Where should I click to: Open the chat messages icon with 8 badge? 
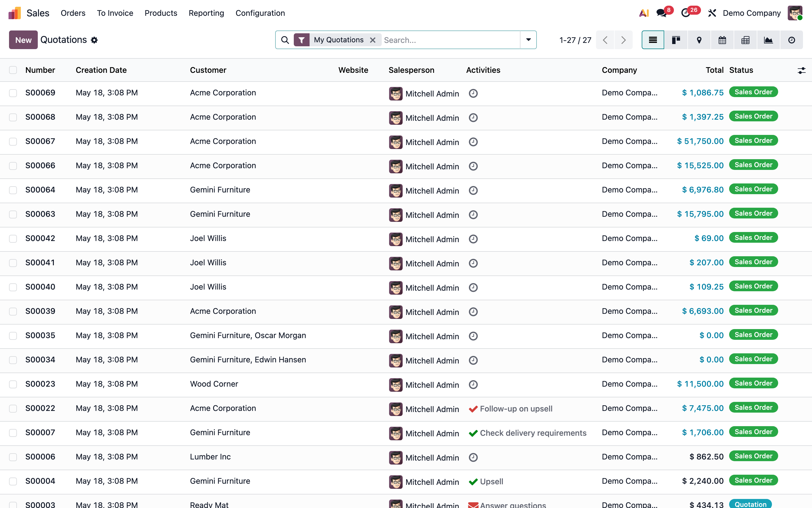(662, 13)
